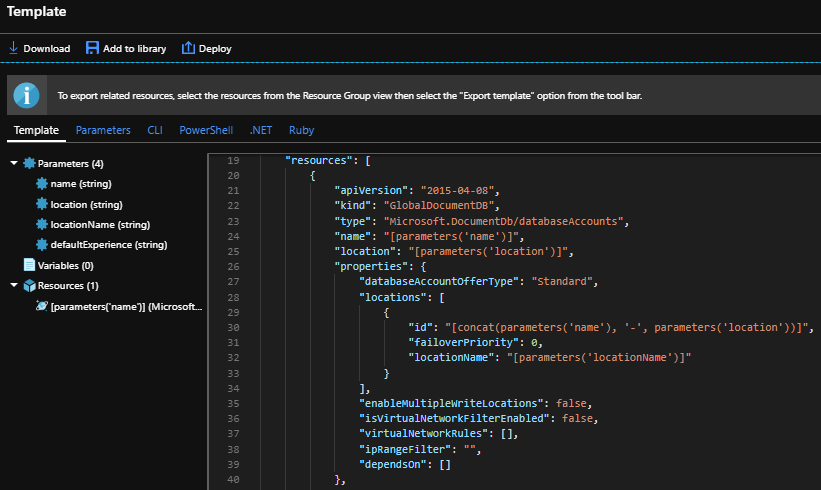Click the Add to library save icon
The width and height of the screenshot is (821, 490).
92,48
